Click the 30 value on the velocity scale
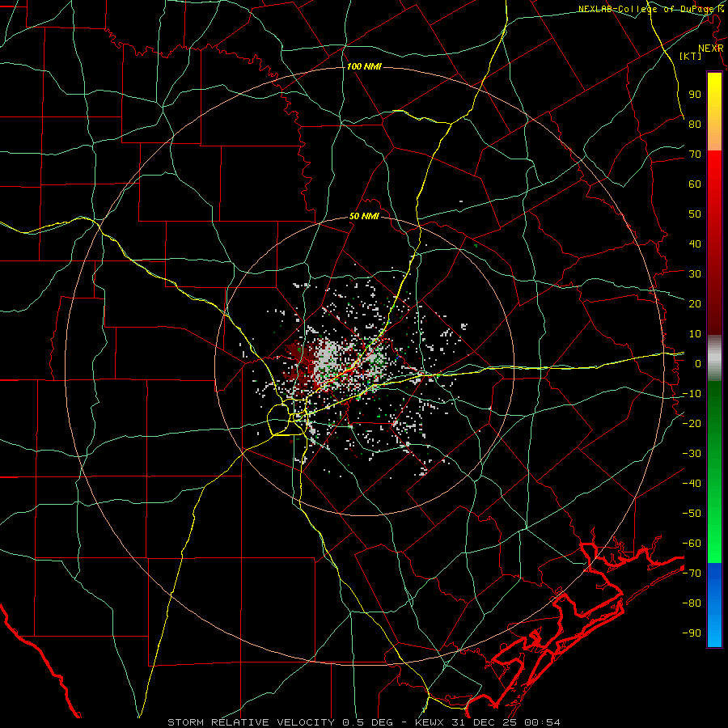Viewport: 728px width, 728px height. [695, 274]
